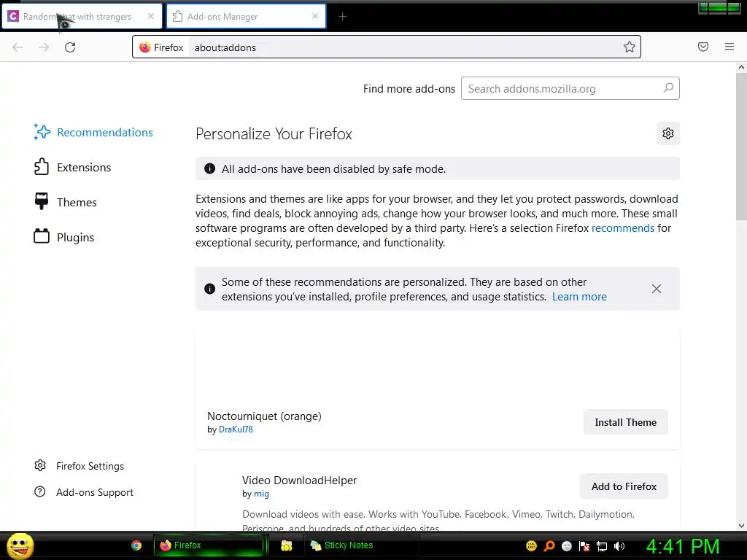Click the Add-ons Support question mark icon
Image resolution: width=747 pixels, height=560 pixels.
(40, 491)
